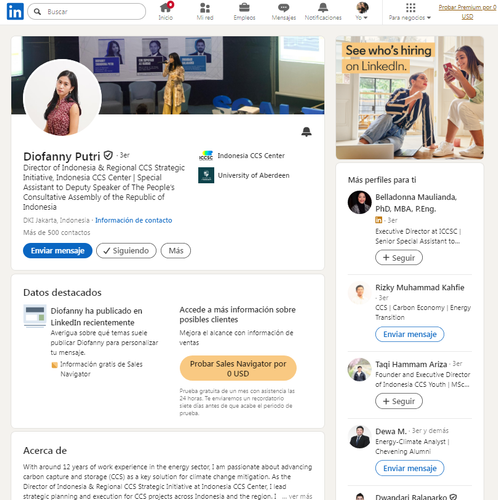Open Inicio home icon
The width and height of the screenshot is (498, 500).
[x=166, y=7]
